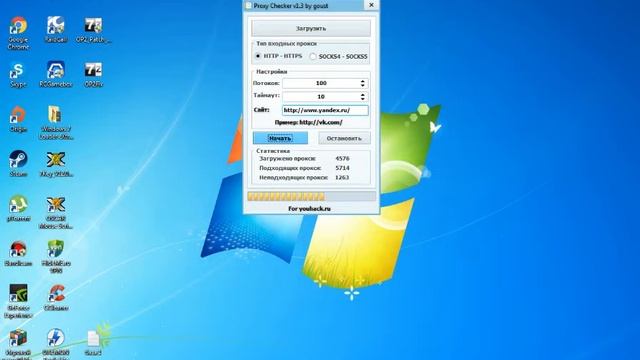Viewport: 640px width, 360px height.
Task: Close the Proxy Checker window
Action: [x=371, y=5]
